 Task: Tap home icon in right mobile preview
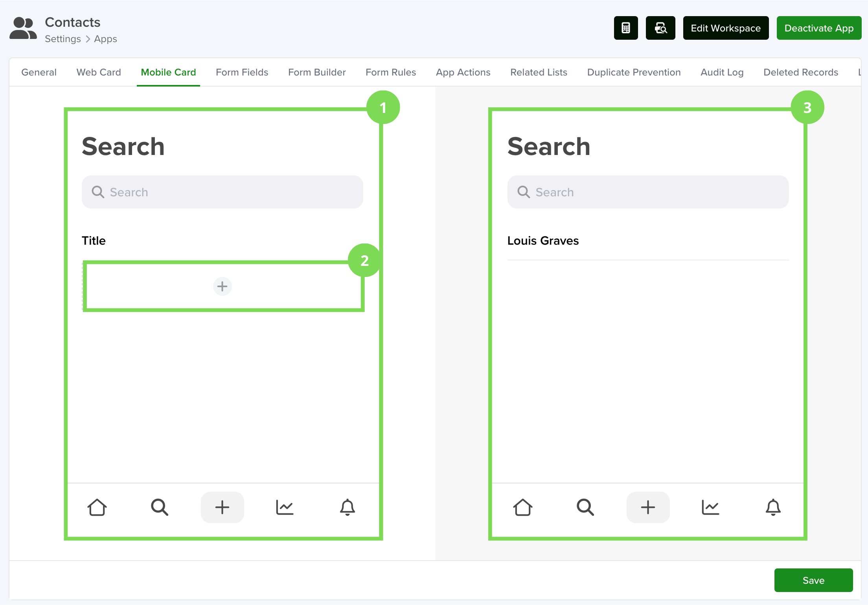tap(522, 507)
